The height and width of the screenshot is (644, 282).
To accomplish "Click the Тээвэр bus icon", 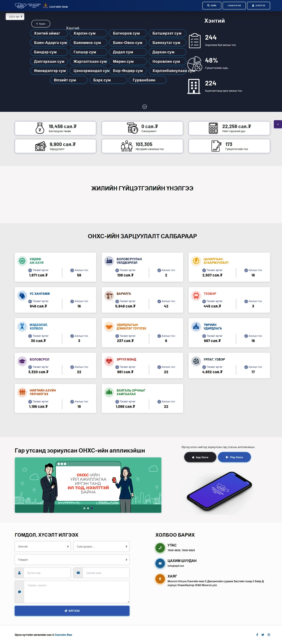I will 196,296.
